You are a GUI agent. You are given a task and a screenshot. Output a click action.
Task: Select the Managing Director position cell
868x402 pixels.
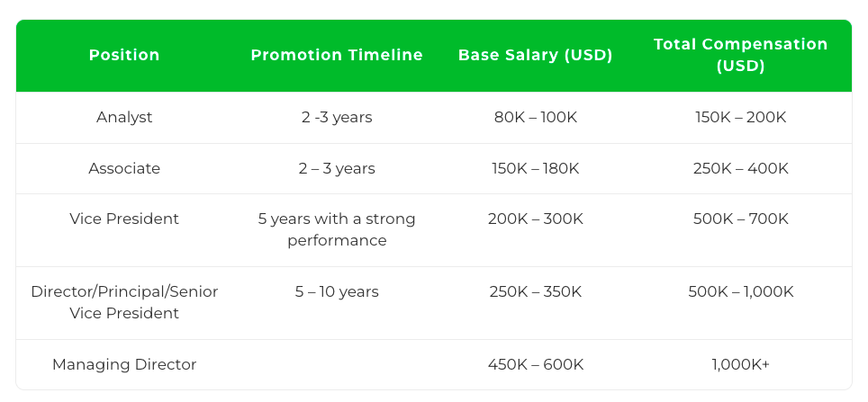(x=124, y=364)
